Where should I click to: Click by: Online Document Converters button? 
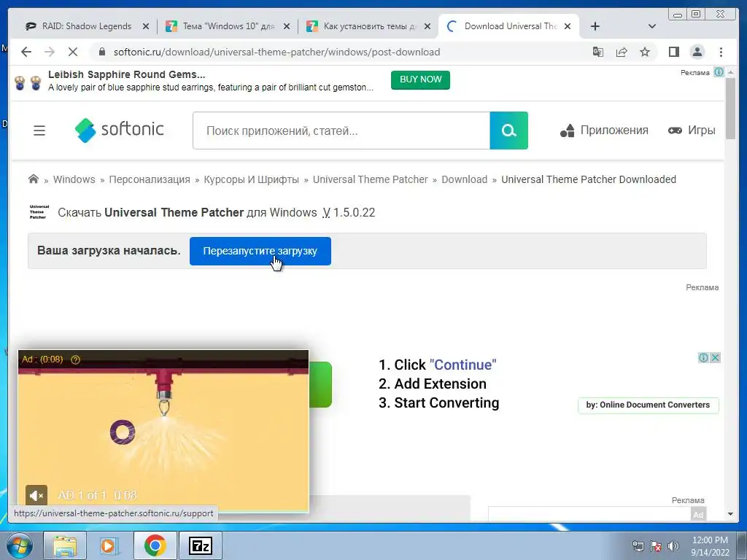[x=648, y=405]
